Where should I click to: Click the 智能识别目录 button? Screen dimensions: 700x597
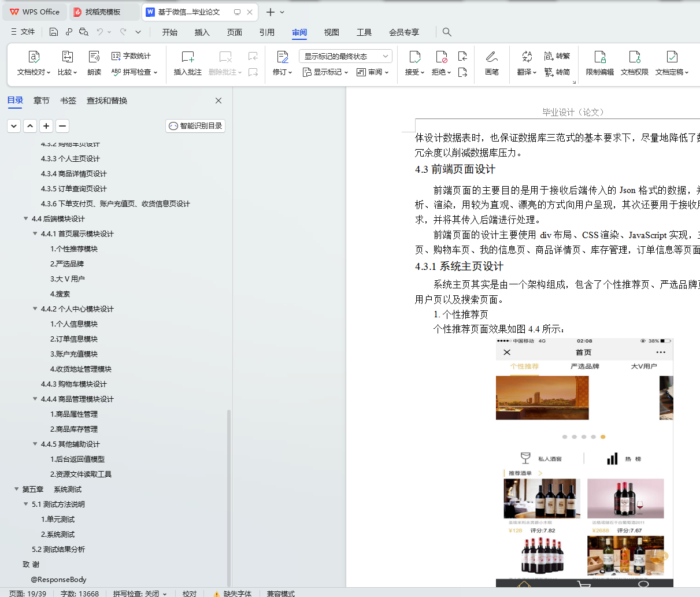click(x=195, y=125)
